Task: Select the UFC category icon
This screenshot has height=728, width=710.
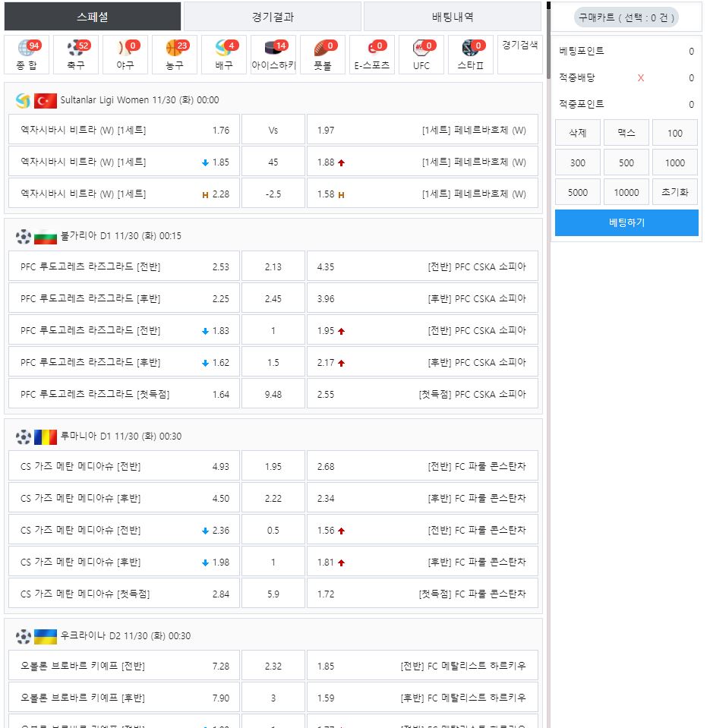Action: pyautogui.click(x=421, y=55)
